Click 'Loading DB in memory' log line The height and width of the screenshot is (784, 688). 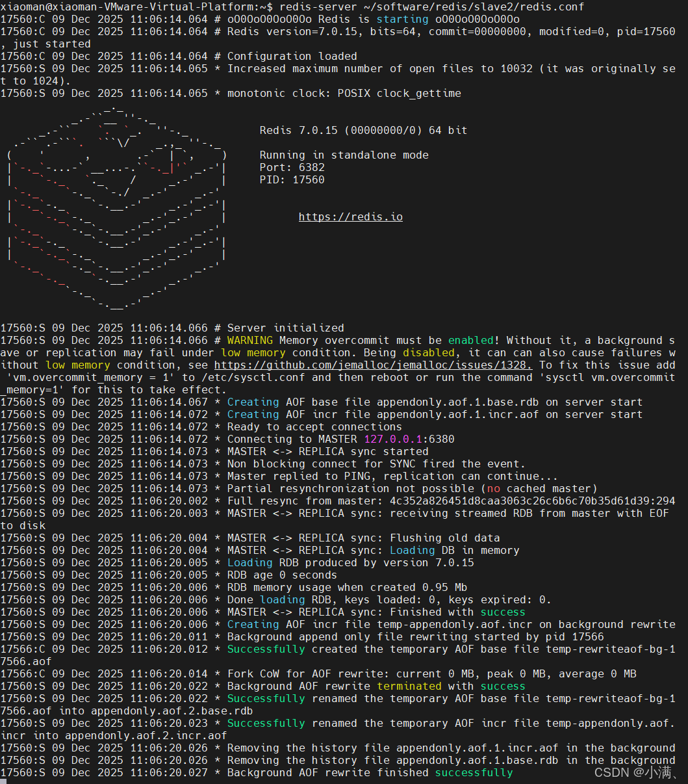coord(260,550)
